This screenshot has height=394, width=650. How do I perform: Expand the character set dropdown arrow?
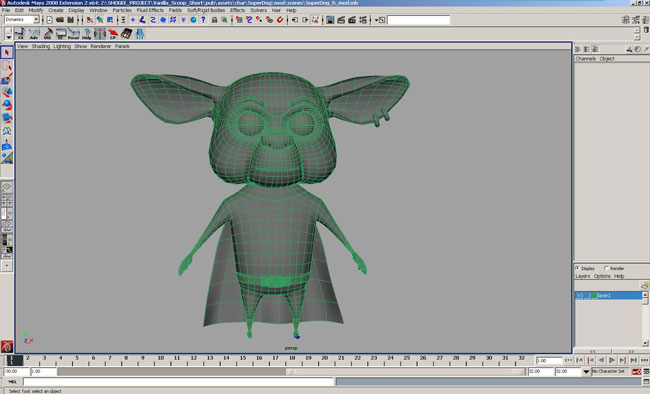coord(586,372)
